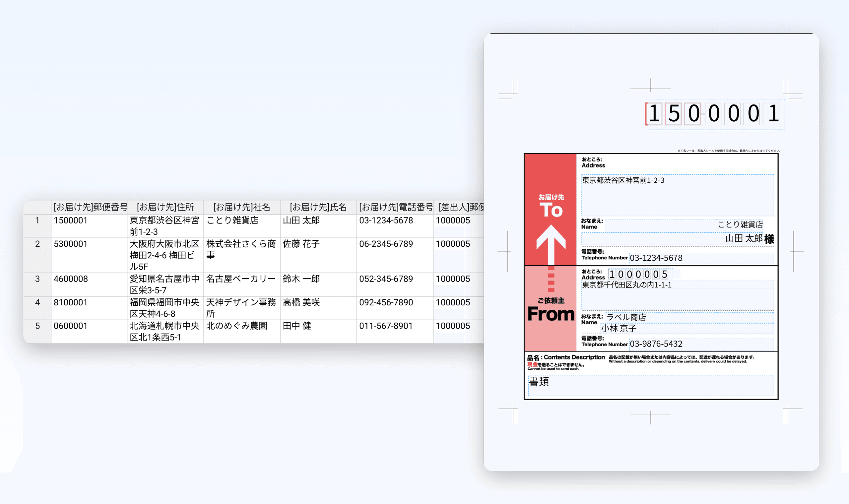Screen dimensions: 849x504
Task: Click postal code cell 4600008
Action: pos(89,284)
